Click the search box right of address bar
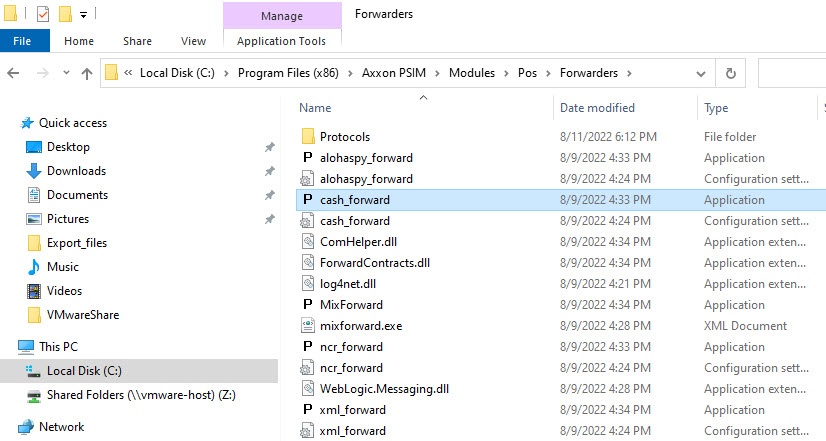The width and height of the screenshot is (826, 441). [791, 73]
